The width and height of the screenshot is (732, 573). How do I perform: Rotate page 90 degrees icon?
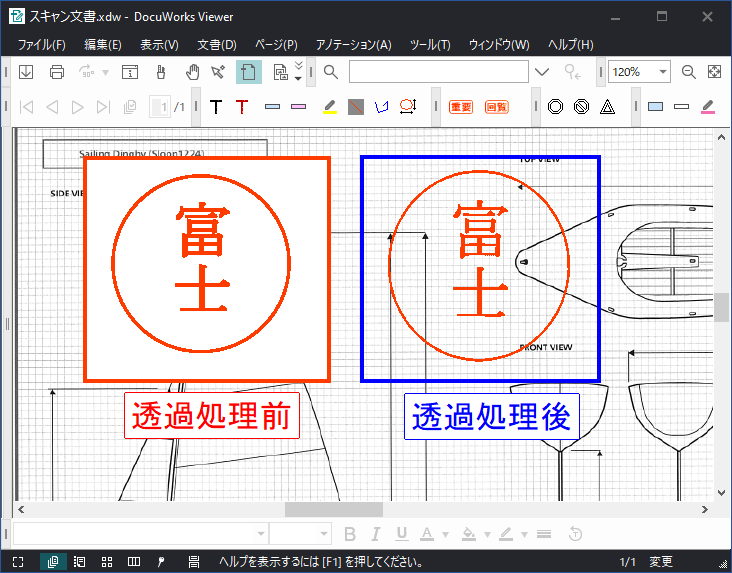pyautogui.click(x=87, y=72)
